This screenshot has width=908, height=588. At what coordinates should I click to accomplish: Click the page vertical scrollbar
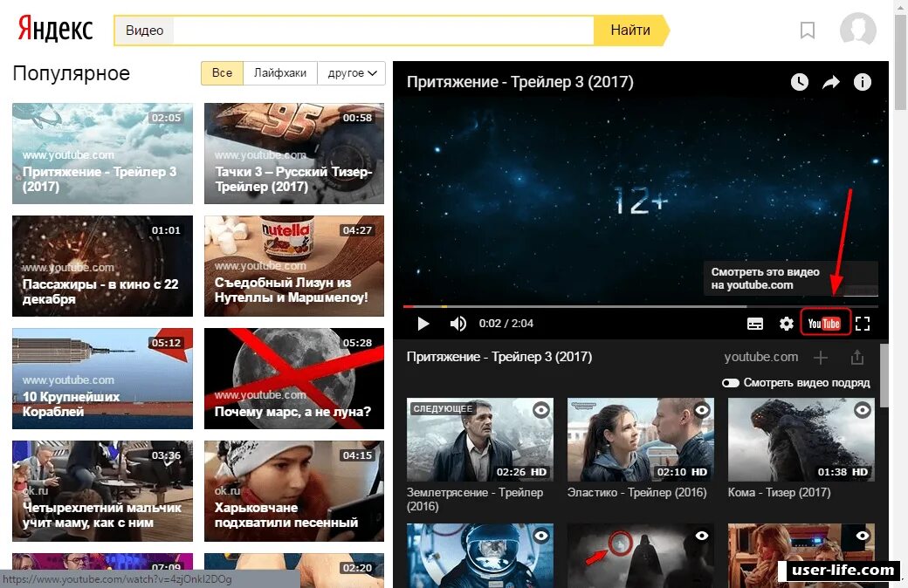pos(900,64)
